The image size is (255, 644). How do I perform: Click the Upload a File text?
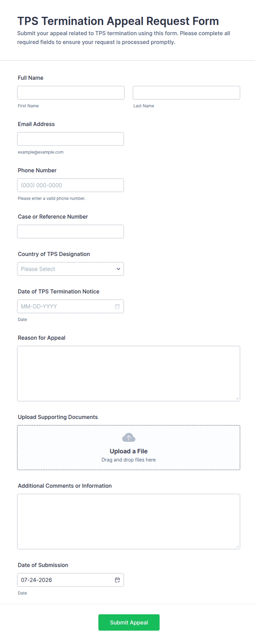129,451
